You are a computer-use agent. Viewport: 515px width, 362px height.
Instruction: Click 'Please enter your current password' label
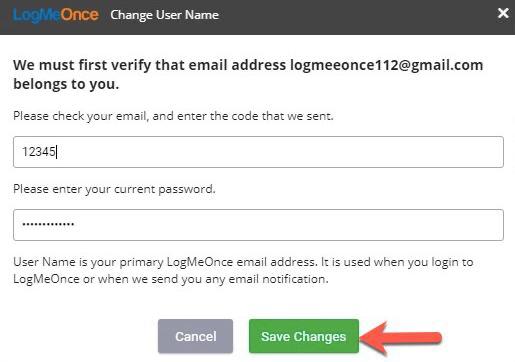pos(114,189)
